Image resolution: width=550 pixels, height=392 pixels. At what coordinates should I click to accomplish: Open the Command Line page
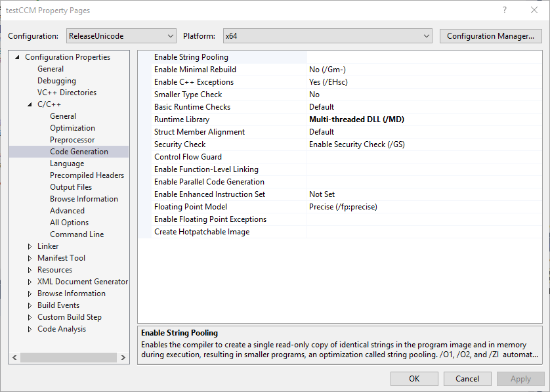(77, 234)
